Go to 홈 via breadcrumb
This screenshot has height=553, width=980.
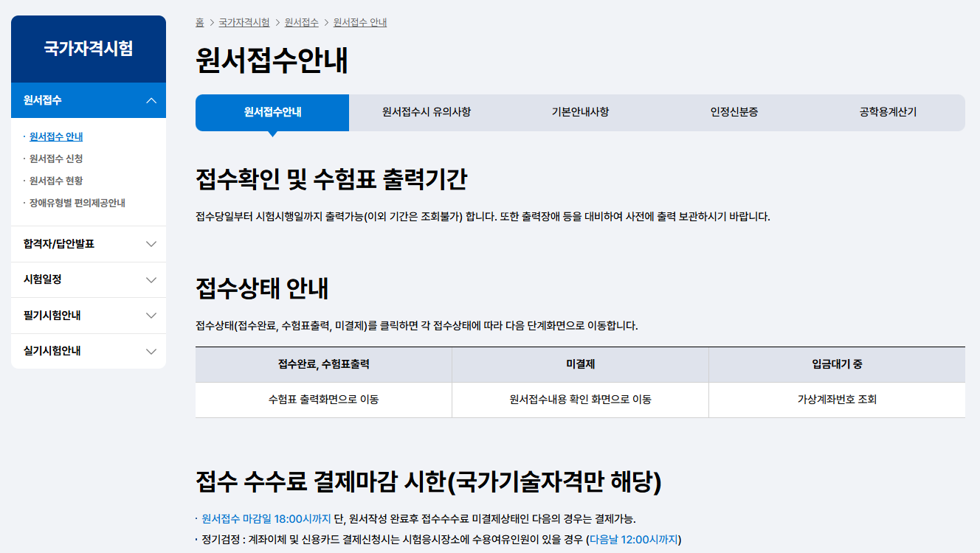coord(199,22)
